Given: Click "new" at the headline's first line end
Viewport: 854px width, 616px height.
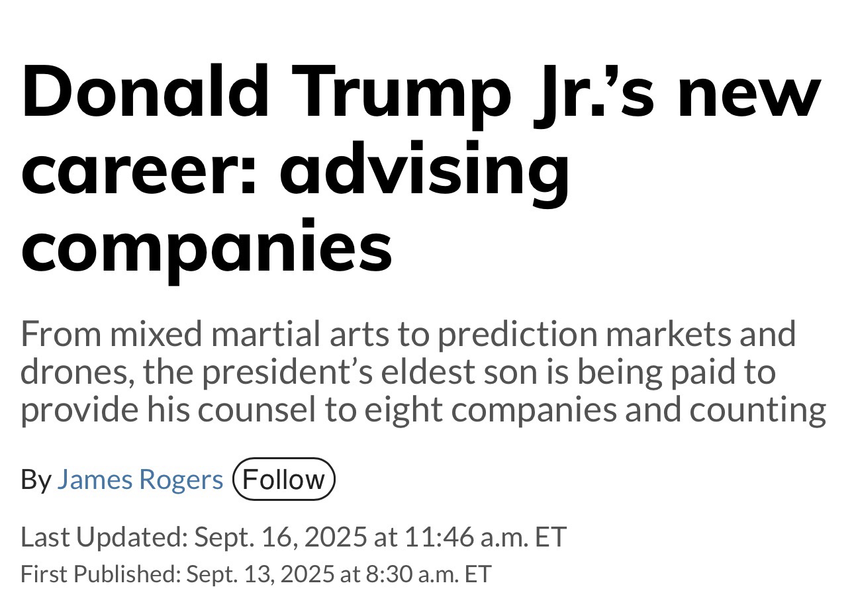Looking at the screenshot, I should 749,93.
